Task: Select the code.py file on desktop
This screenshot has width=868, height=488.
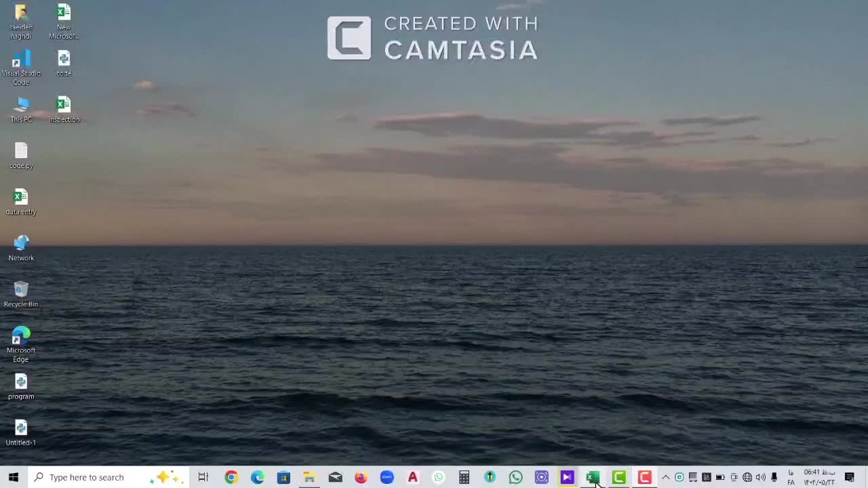Action: [21, 153]
